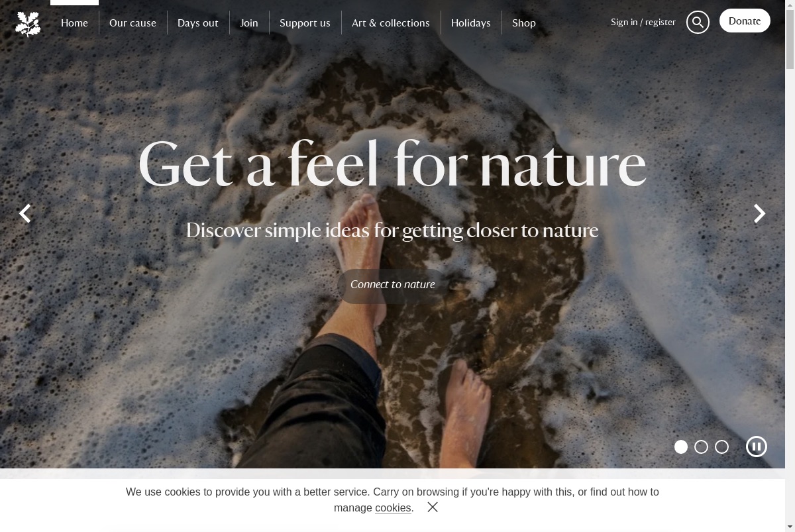Go to previous carousel slide arrow
This screenshot has height=532, width=795.
point(25,213)
